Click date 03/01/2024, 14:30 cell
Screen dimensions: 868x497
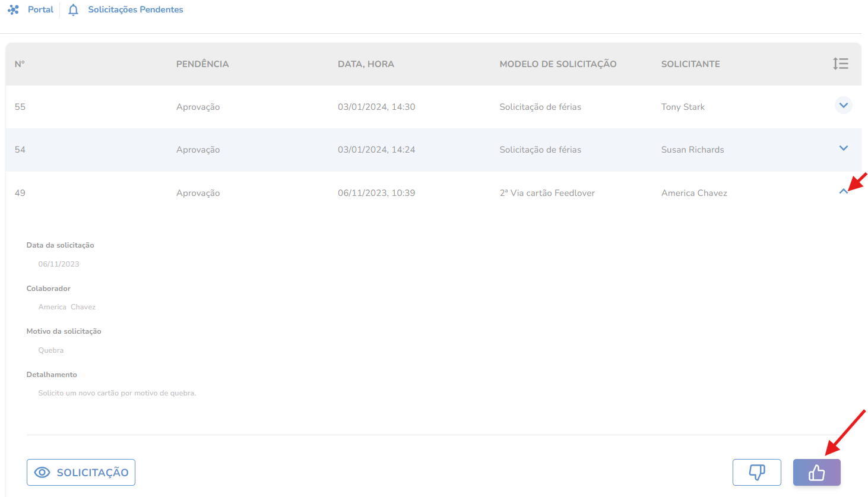click(x=376, y=107)
